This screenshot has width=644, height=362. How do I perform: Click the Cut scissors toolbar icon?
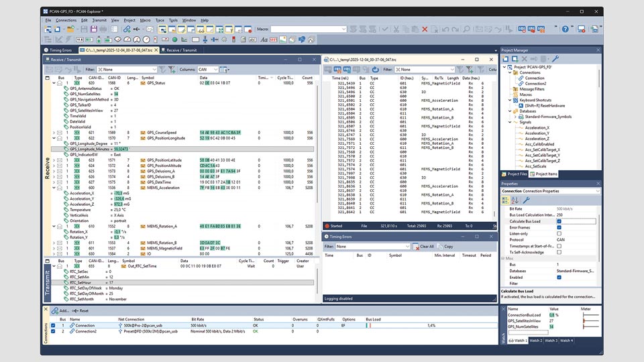(396, 29)
